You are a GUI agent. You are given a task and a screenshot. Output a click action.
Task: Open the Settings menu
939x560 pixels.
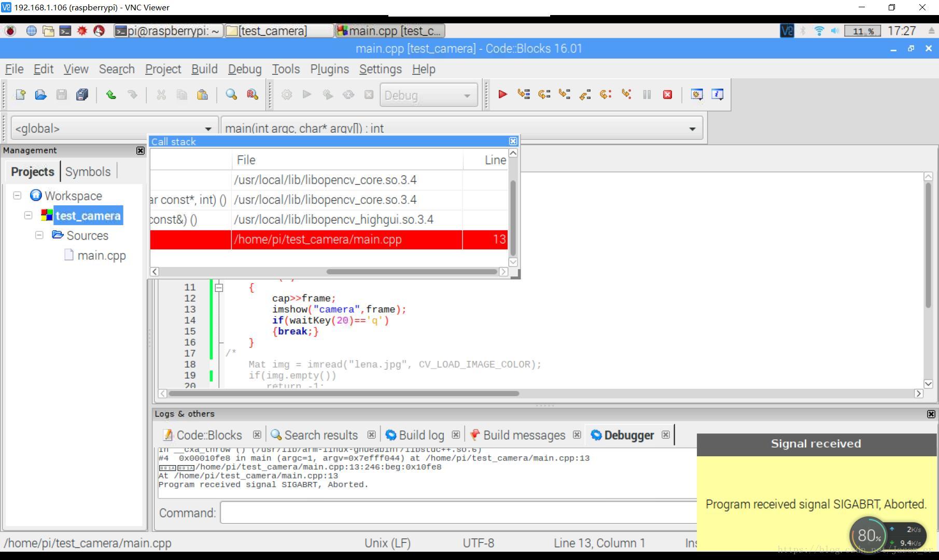point(381,69)
